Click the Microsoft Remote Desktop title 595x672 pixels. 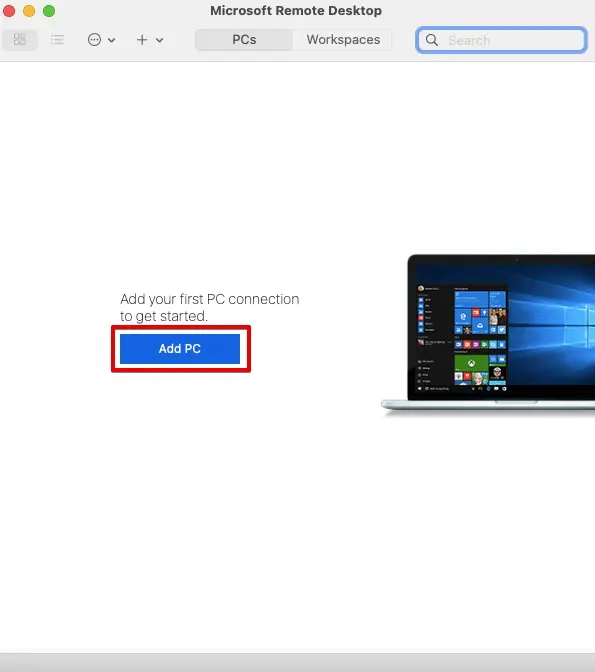(x=296, y=11)
